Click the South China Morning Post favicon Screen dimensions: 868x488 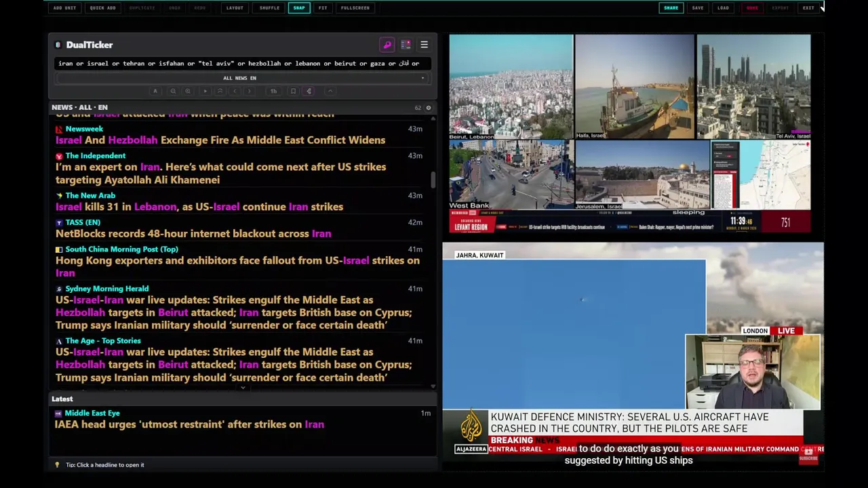click(59, 249)
